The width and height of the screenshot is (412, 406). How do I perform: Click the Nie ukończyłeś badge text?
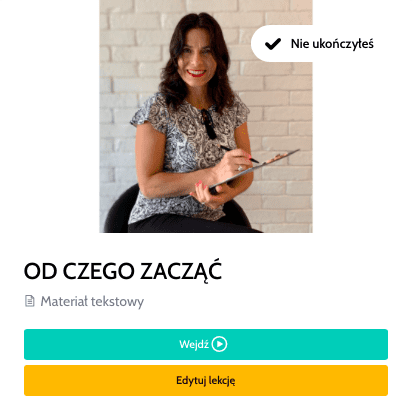332,44
